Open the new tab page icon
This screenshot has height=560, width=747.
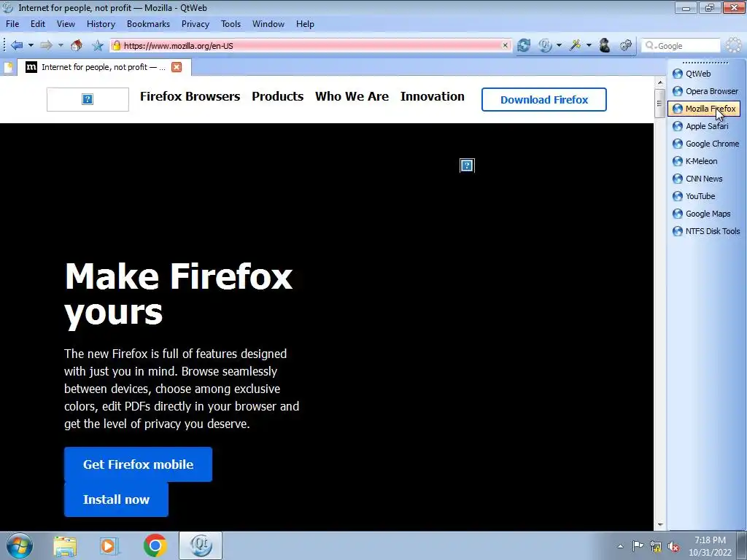(x=8, y=67)
